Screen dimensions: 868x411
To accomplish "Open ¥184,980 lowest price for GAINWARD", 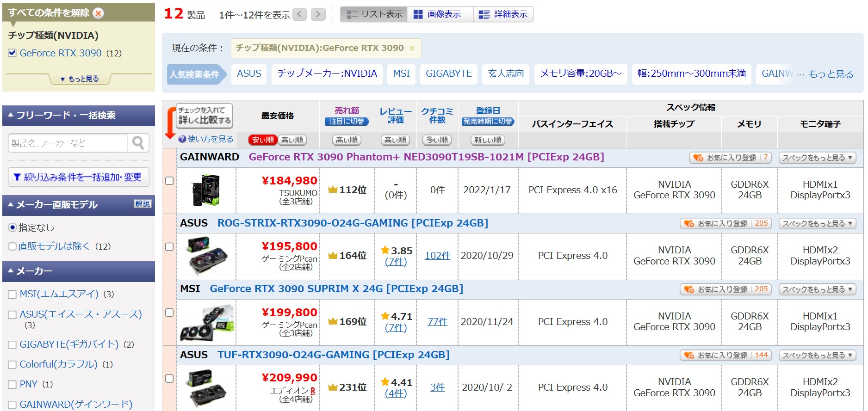I will pos(289,181).
